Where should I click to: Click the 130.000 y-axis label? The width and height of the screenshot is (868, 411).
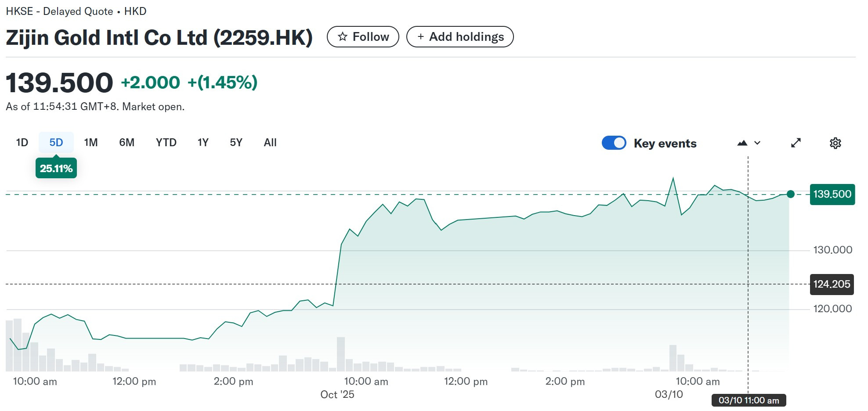point(832,250)
